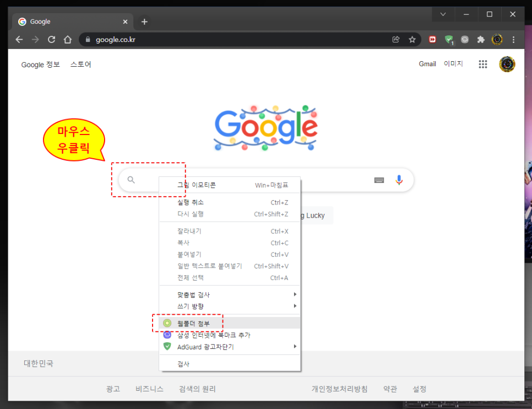532x409 pixels.
Task: Open the 스토어 link
Action: click(81, 64)
